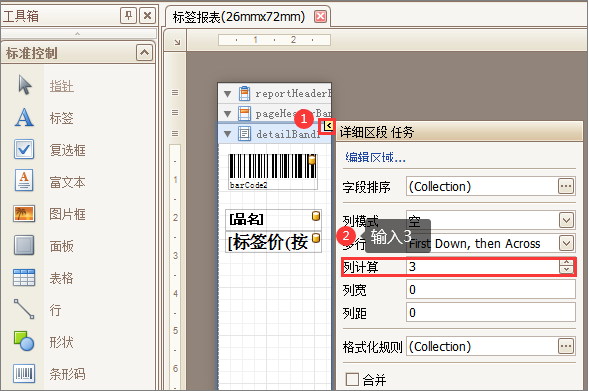Viewport: 589px width, 391px height.
Task: Click the 列宽 input field
Action: (491, 290)
